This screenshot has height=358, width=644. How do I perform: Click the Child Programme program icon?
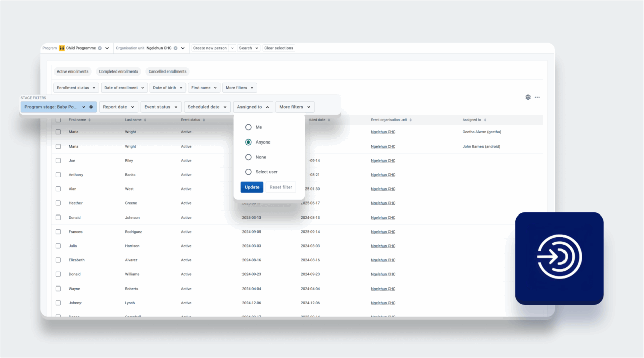(x=62, y=48)
